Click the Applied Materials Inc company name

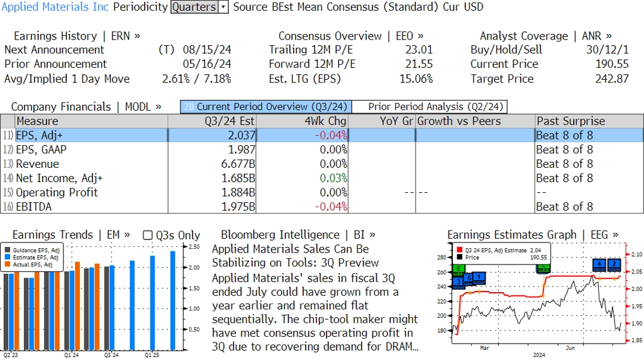pos(55,7)
